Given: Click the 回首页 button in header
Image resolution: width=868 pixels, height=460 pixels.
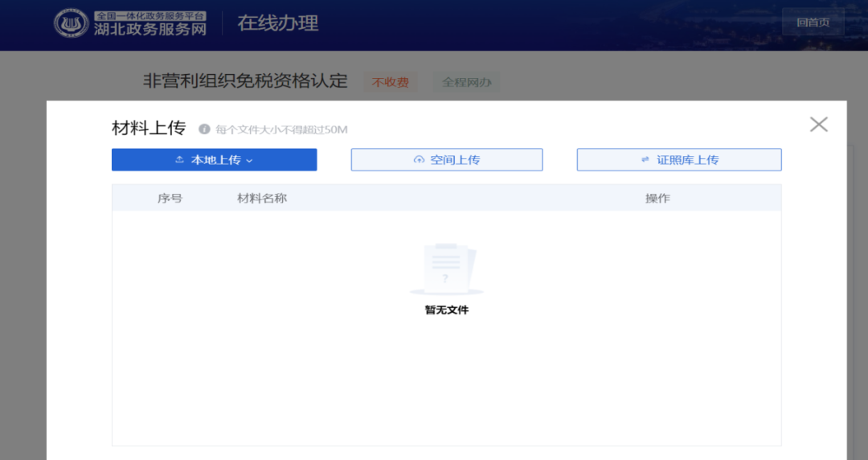Looking at the screenshot, I should (813, 23).
